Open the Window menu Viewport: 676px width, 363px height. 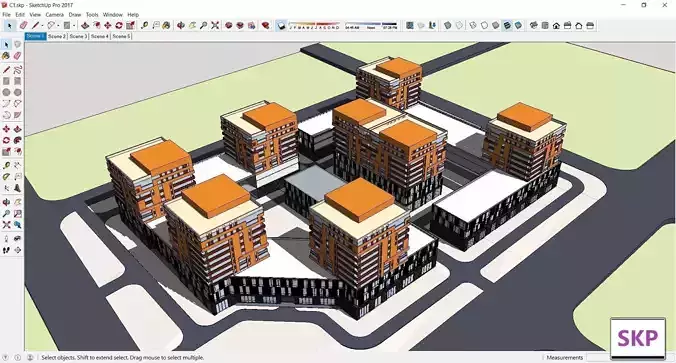coord(113,15)
